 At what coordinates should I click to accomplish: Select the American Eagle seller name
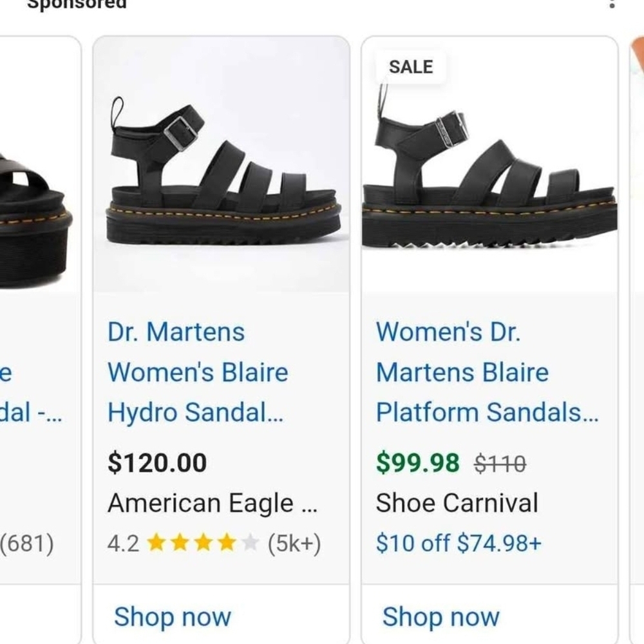pos(208,503)
